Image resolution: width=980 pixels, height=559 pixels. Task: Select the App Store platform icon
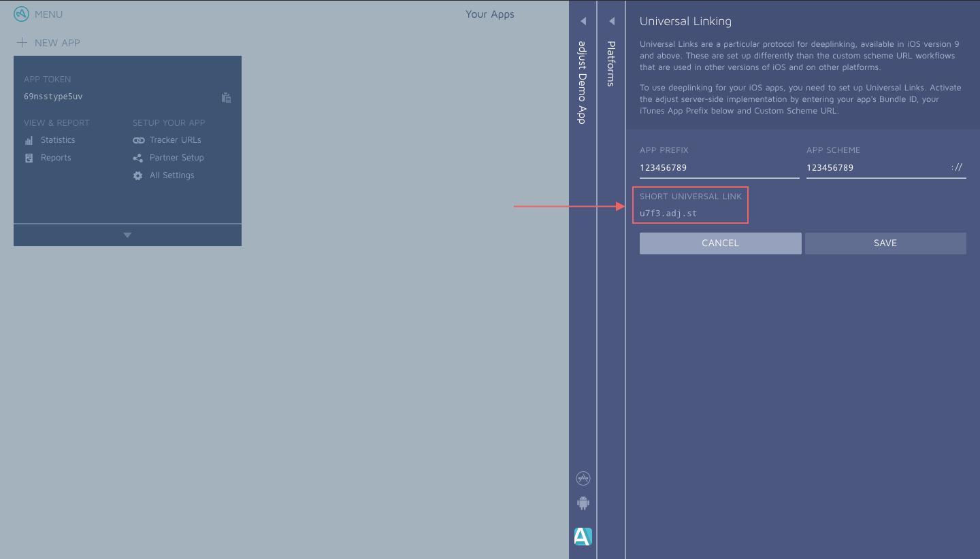pos(583,478)
